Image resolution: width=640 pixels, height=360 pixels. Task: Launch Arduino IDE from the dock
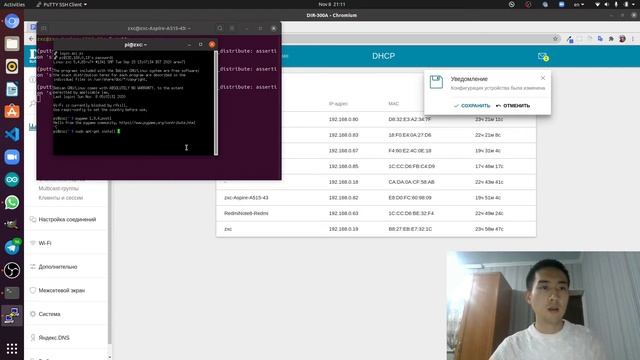click(x=12, y=180)
